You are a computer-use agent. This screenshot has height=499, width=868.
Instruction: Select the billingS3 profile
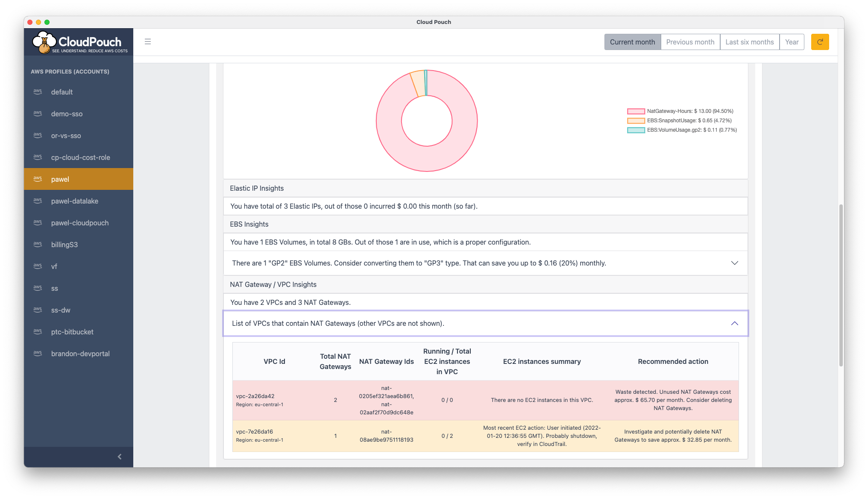(79, 245)
